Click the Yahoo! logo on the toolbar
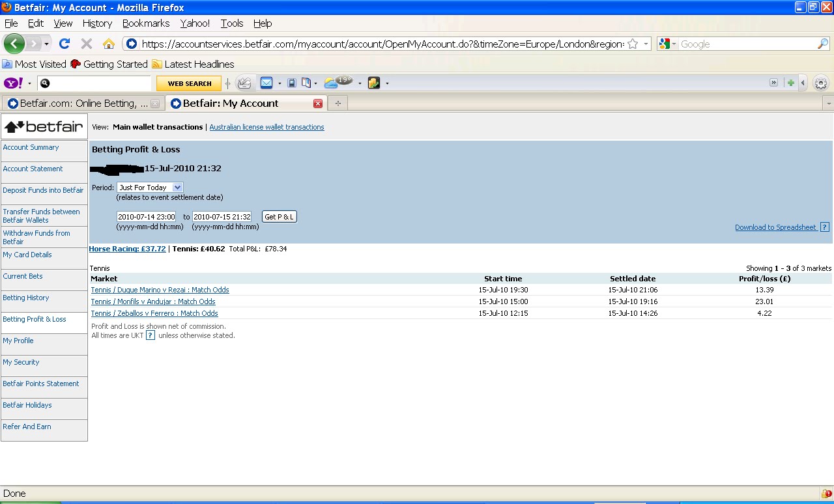Screen dimensions: 834x504 coord(14,83)
